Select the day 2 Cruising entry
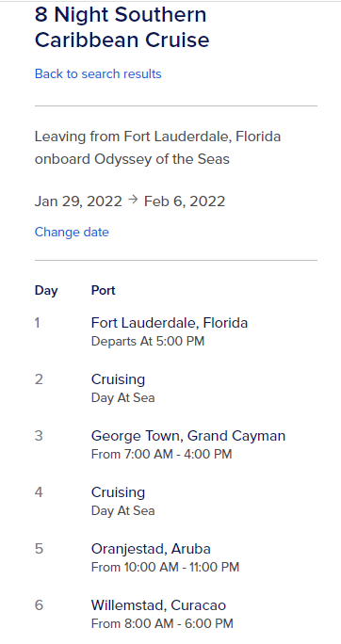341x644 pixels. (118, 379)
